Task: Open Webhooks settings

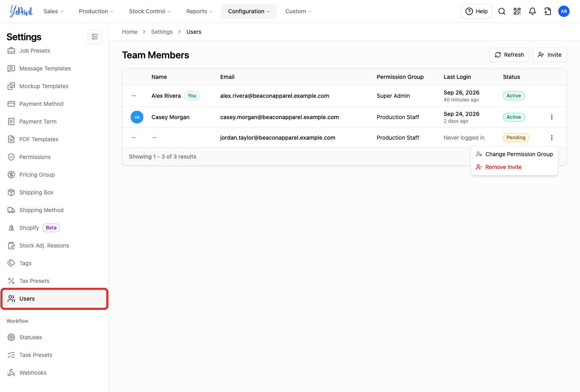Action: (x=54, y=373)
